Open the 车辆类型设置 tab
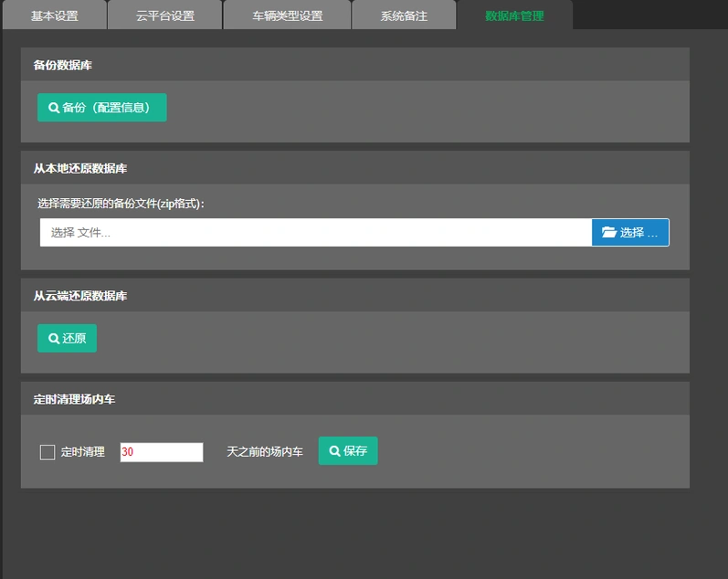Image resolution: width=728 pixels, height=579 pixels. click(x=287, y=16)
